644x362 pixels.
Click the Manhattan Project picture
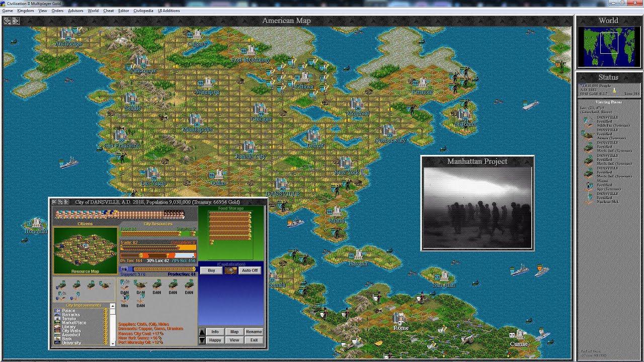click(477, 208)
